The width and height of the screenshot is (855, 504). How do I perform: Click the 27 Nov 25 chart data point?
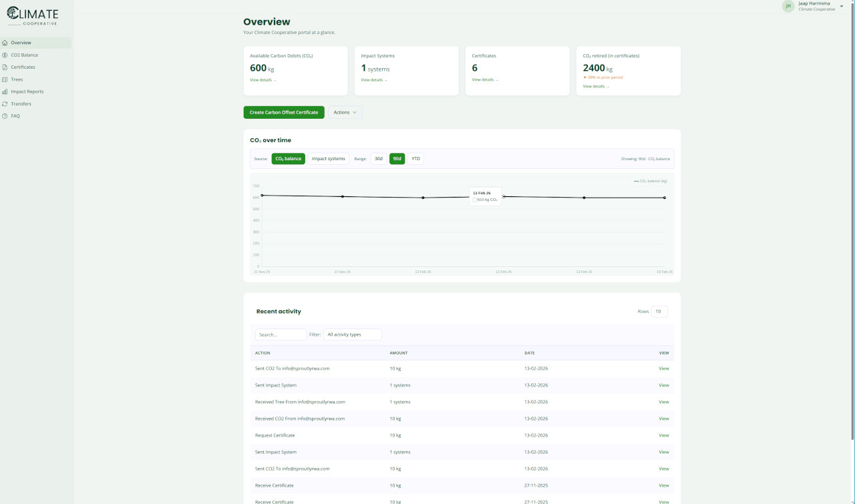pyautogui.click(x=343, y=196)
